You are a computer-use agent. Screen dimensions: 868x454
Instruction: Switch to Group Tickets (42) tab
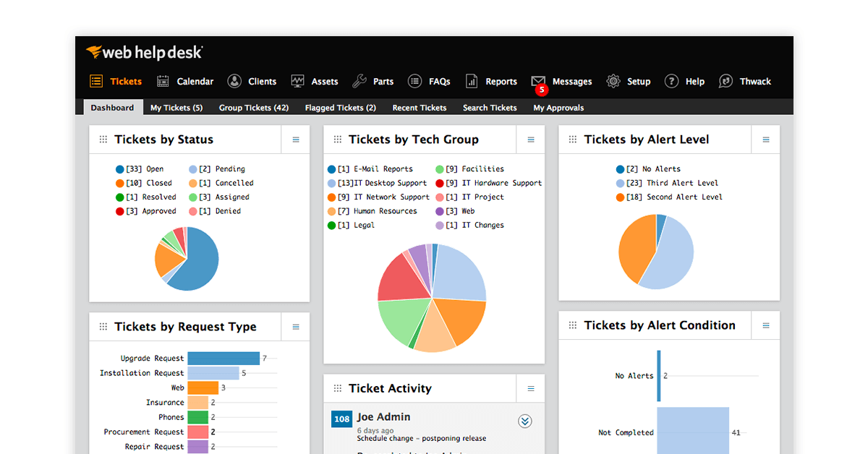point(254,108)
